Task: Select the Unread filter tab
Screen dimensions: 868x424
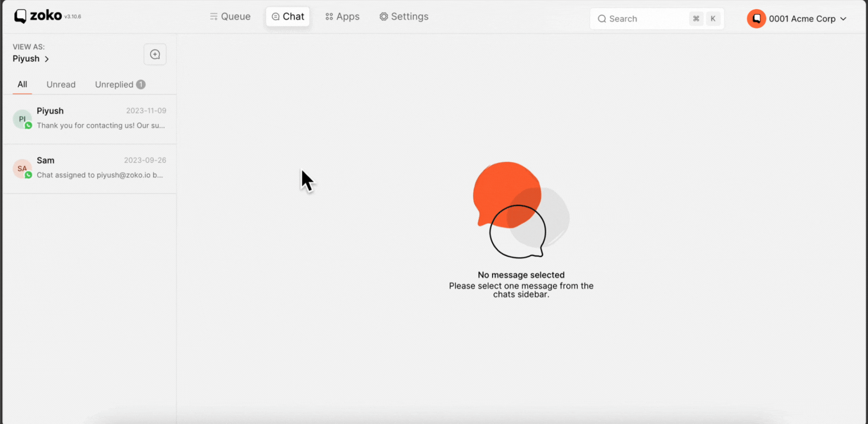Action: [x=61, y=84]
